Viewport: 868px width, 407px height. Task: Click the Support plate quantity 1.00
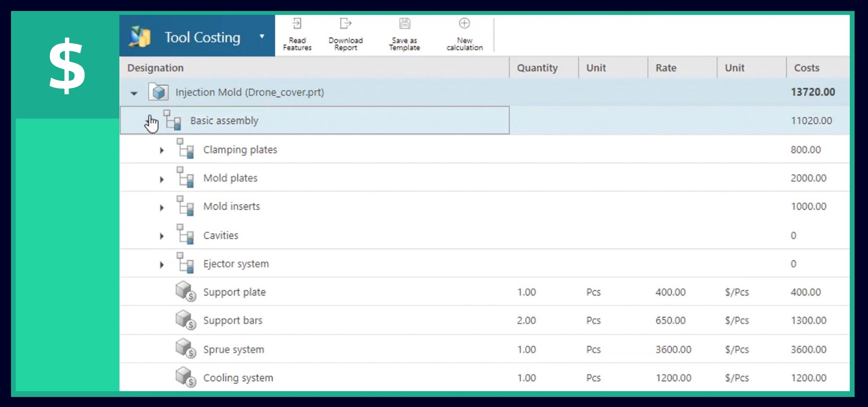pyautogui.click(x=526, y=292)
